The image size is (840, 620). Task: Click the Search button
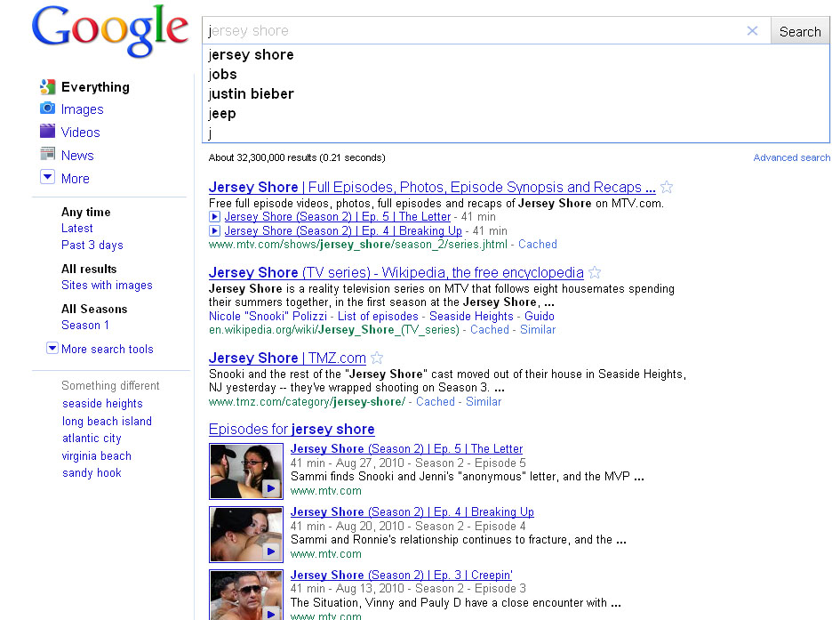pos(800,32)
